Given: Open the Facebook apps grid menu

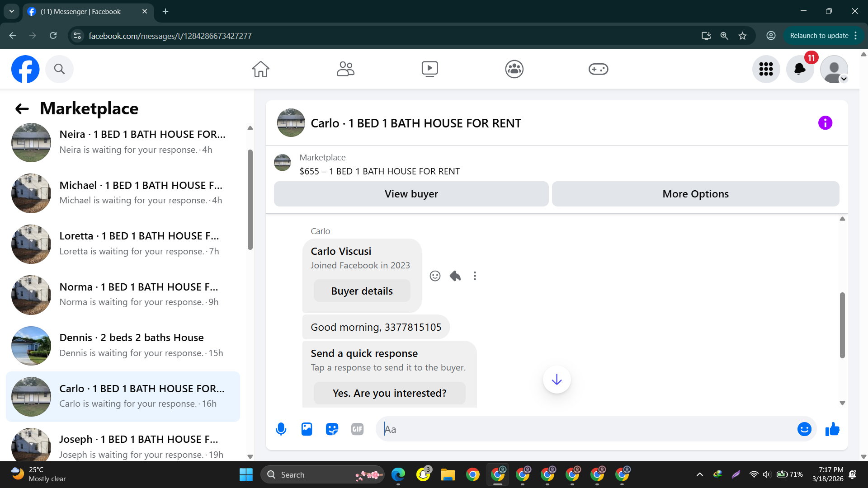Looking at the screenshot, I should [766, 69].
